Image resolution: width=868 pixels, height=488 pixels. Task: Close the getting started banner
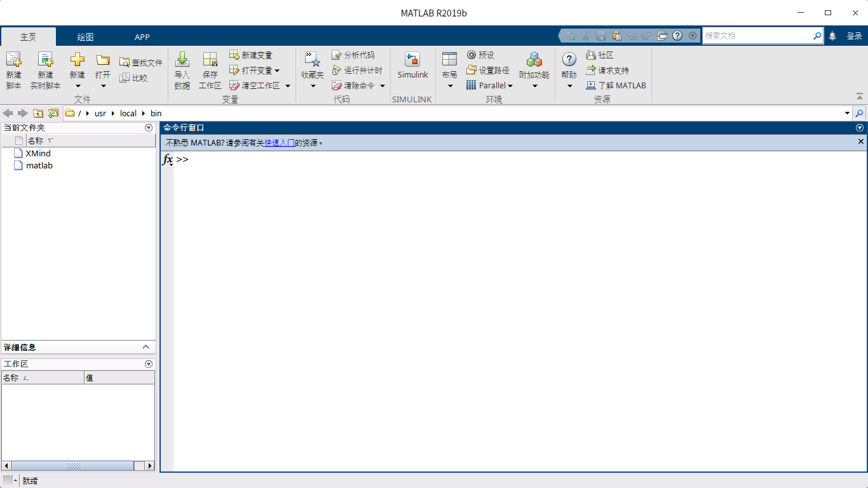click(x=861, y=142)
